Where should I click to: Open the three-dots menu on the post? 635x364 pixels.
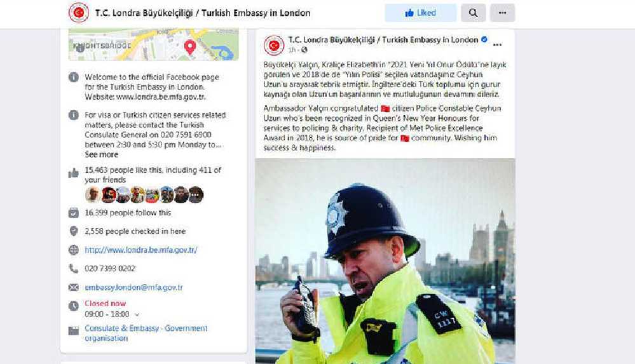click(497, 45)
